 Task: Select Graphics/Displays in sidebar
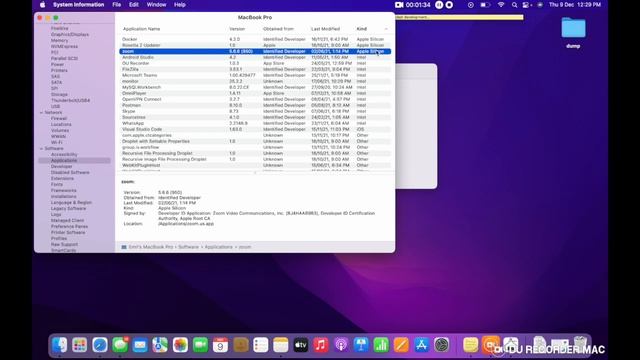(x=70, y=35)
